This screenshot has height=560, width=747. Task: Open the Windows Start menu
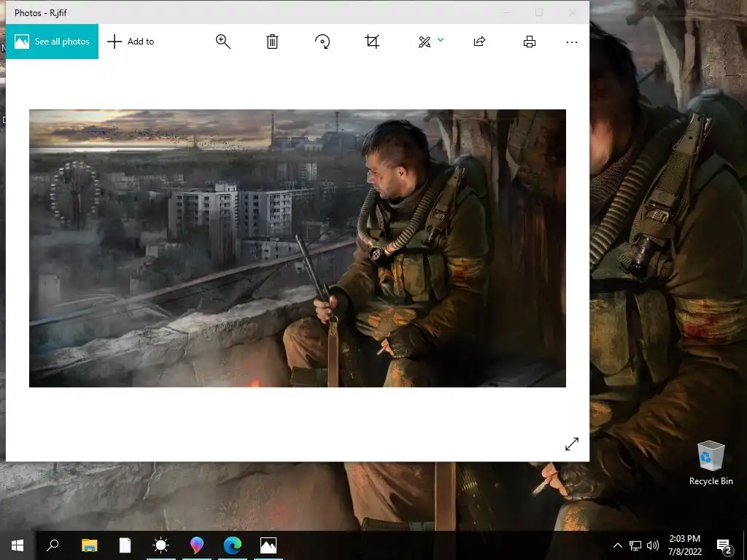[x=18, y=545]
